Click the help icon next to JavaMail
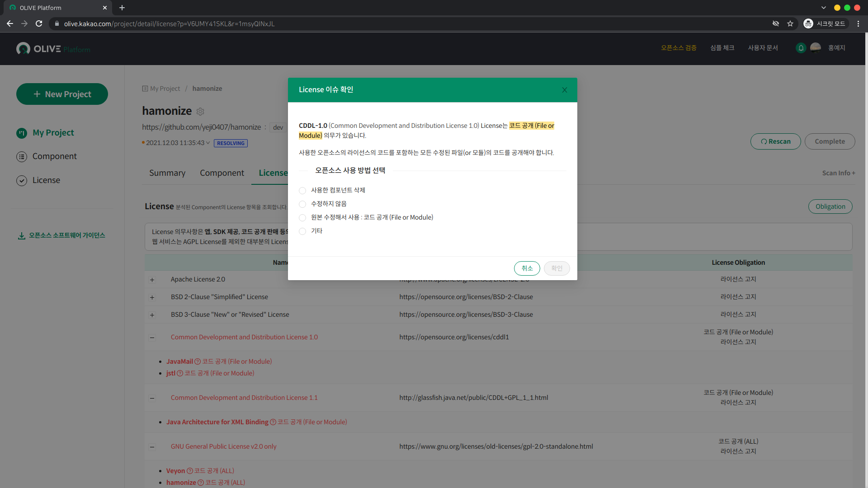 (x=197, y=361)
